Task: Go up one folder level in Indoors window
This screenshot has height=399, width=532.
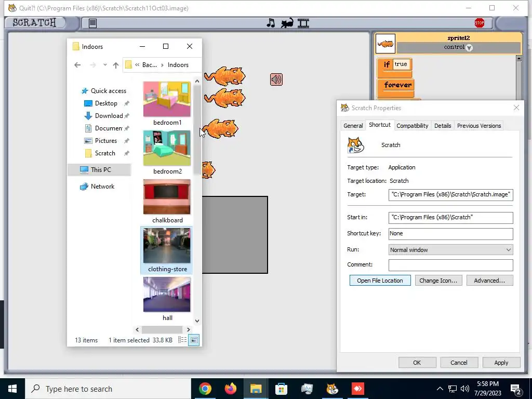Action: coord(116,65)
